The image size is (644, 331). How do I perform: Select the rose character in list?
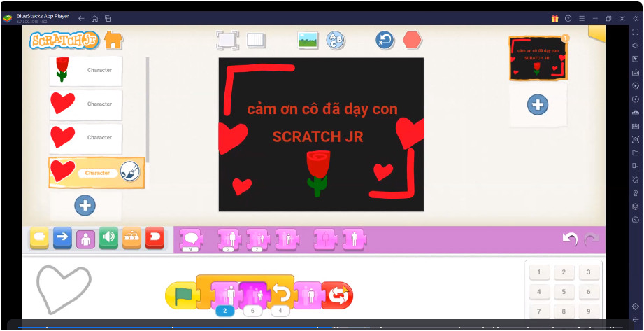tap(86, 71)
